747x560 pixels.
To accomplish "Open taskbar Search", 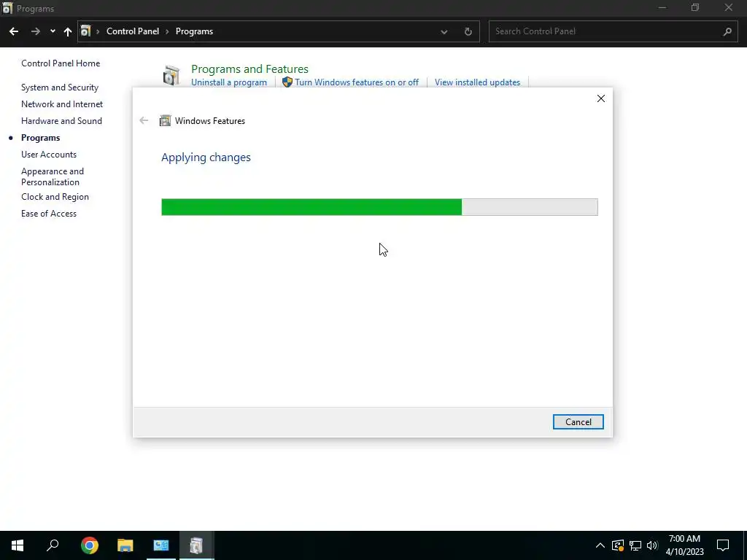I will [x=53, y=545].
